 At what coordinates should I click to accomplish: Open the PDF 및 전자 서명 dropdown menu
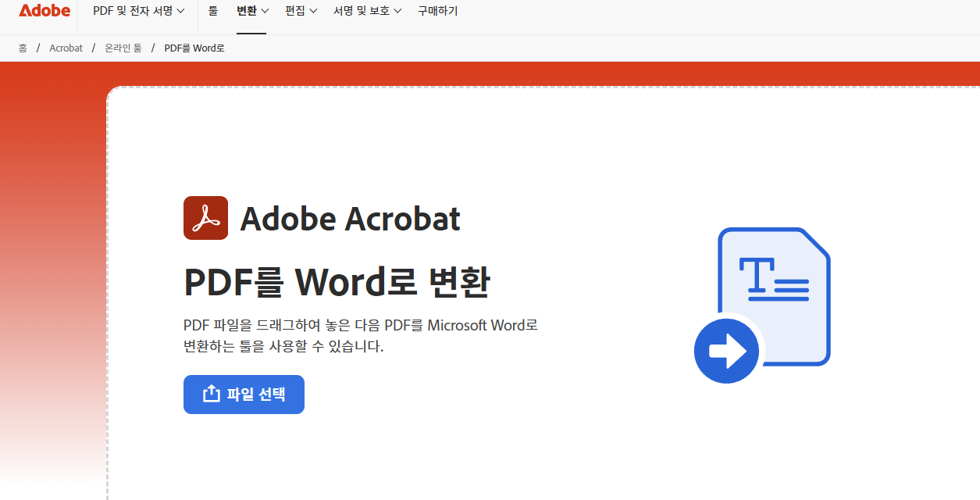coord(139,11)
